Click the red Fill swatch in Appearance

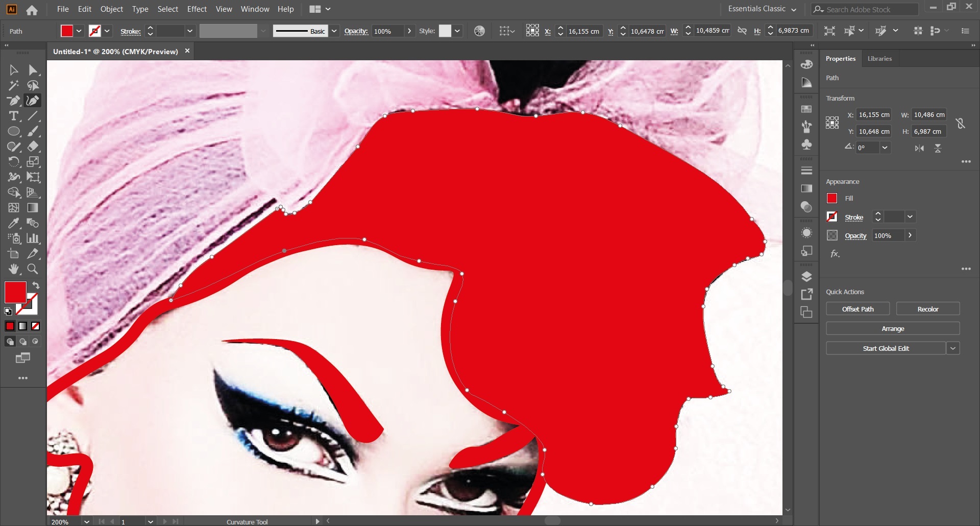click(832, 198)
